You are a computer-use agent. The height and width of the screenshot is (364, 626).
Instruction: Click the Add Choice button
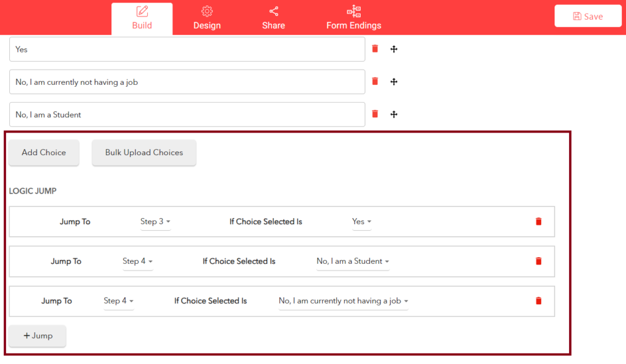43,152
